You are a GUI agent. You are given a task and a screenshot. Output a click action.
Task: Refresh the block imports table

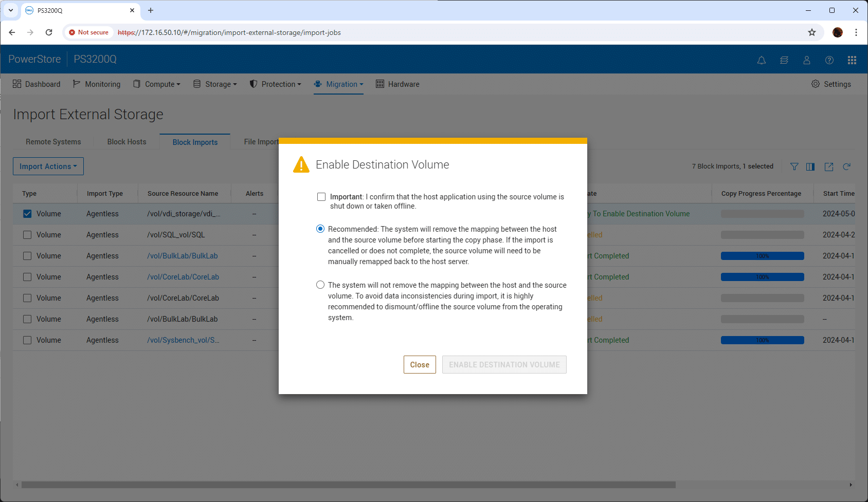click(846, 166)
